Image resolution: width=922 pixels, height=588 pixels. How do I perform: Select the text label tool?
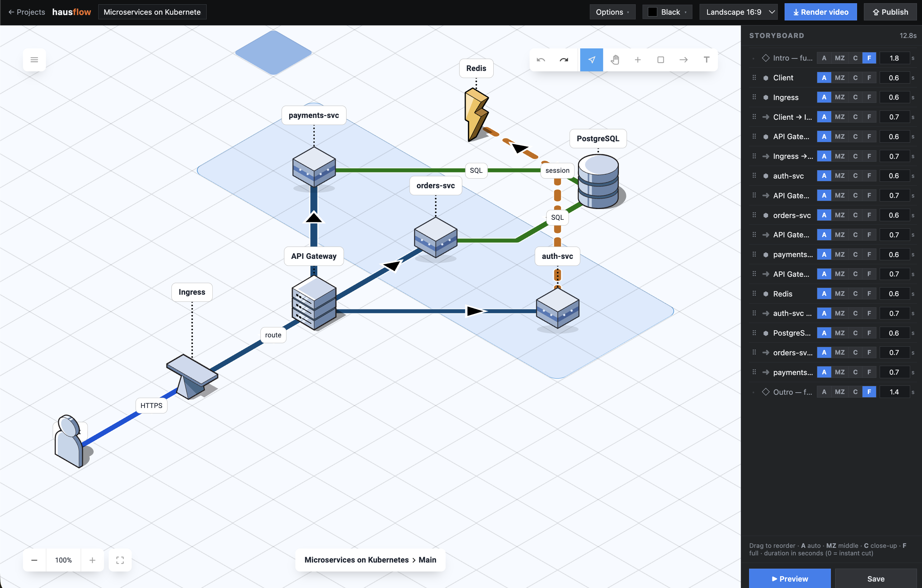[x=706, y=60]
